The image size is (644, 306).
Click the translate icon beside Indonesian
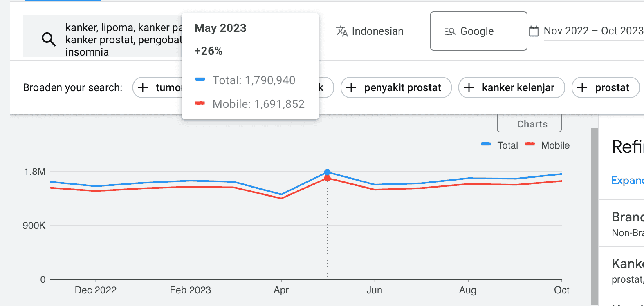(341, 31)
